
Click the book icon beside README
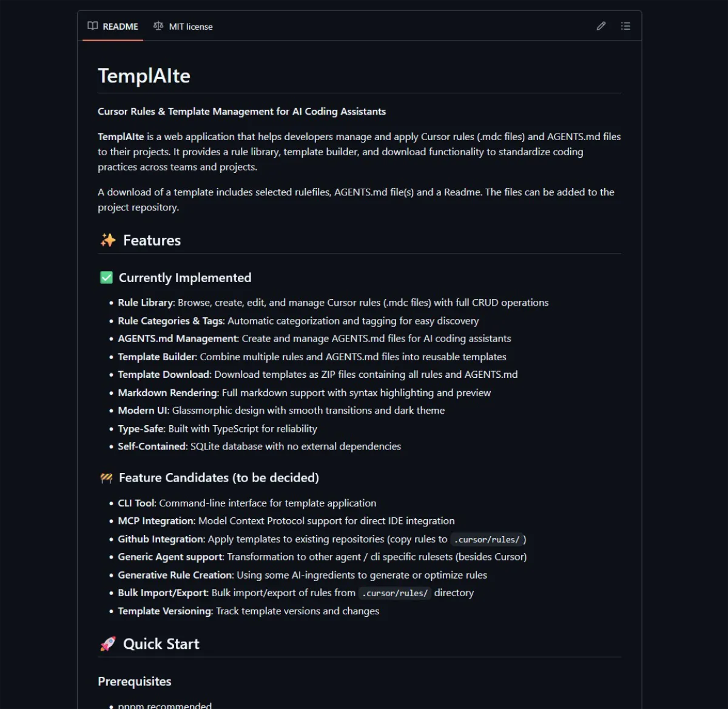[92, 26]
